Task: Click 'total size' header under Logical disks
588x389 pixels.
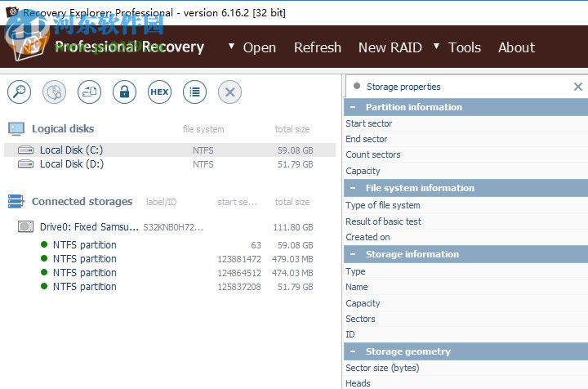Action: click(x=292, y=129)
